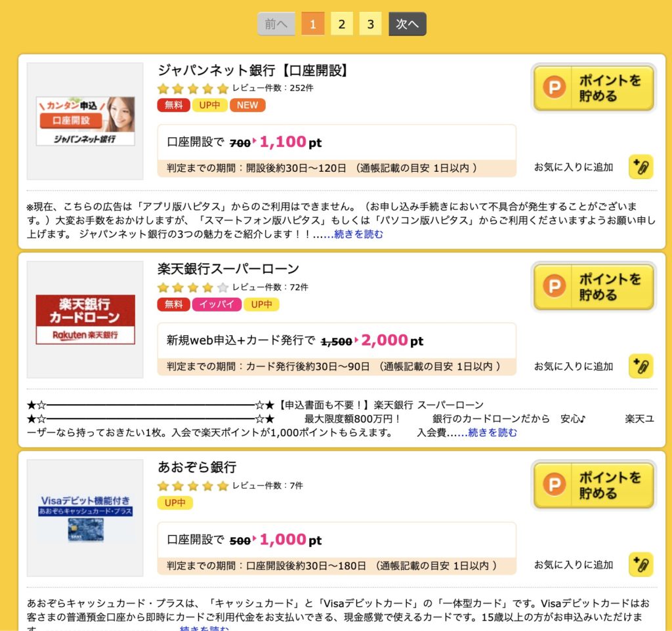The width and height of the screenshot is (672, 631).
Task: Open the Aozora Visa debit card thumbnail
Action: (x=85, y=518)
